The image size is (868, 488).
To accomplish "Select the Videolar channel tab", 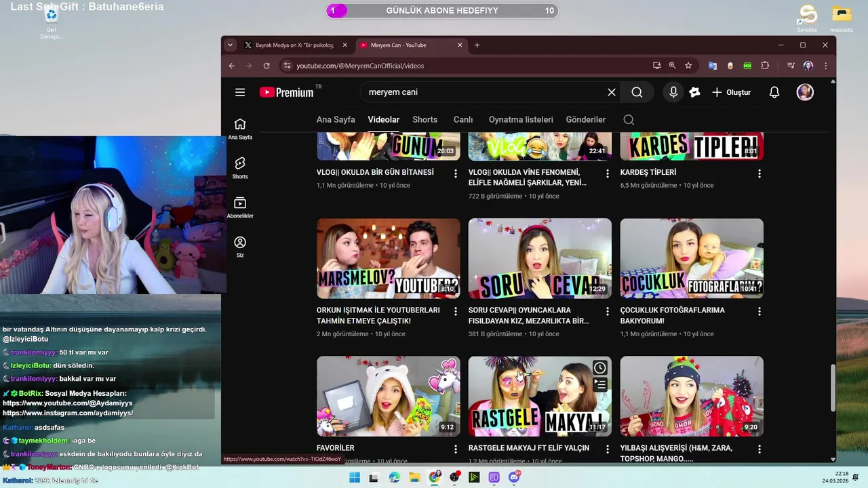I will (384, 119).
